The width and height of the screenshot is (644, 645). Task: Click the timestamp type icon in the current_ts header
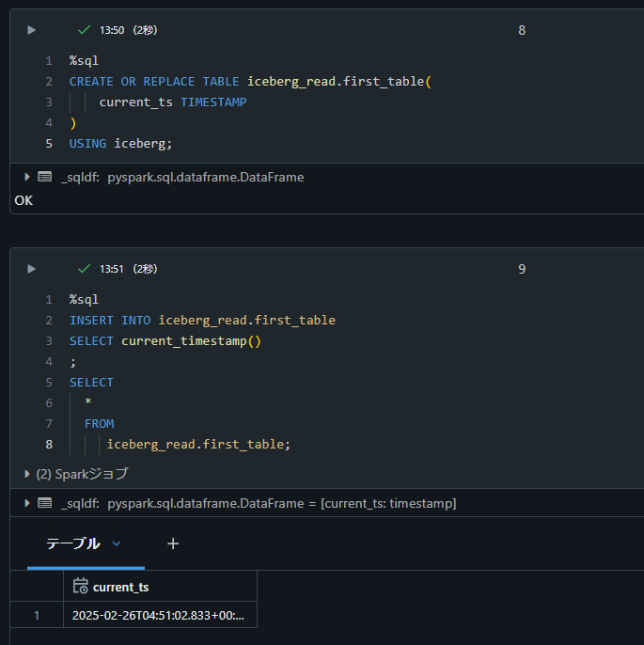click(80, 586)
